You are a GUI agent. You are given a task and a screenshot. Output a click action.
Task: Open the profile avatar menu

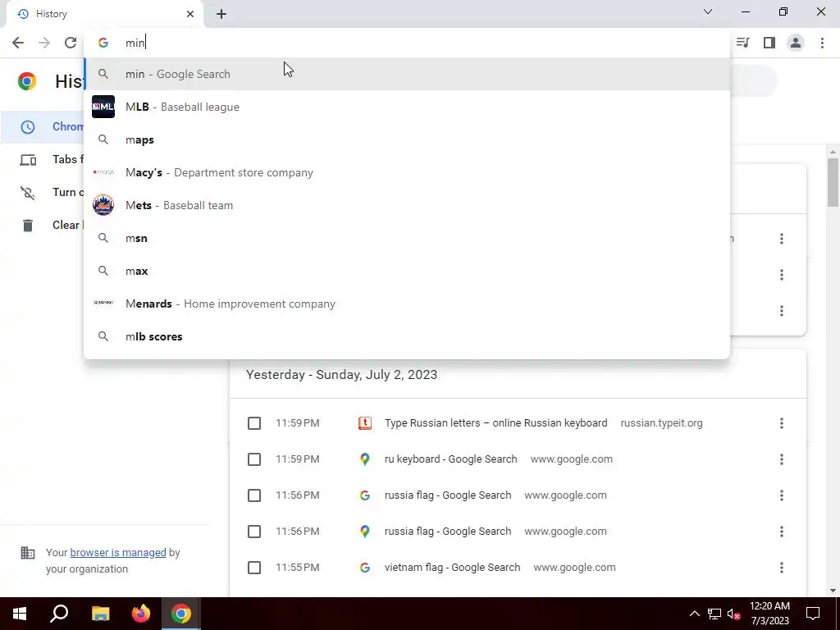tap(796, 43)
